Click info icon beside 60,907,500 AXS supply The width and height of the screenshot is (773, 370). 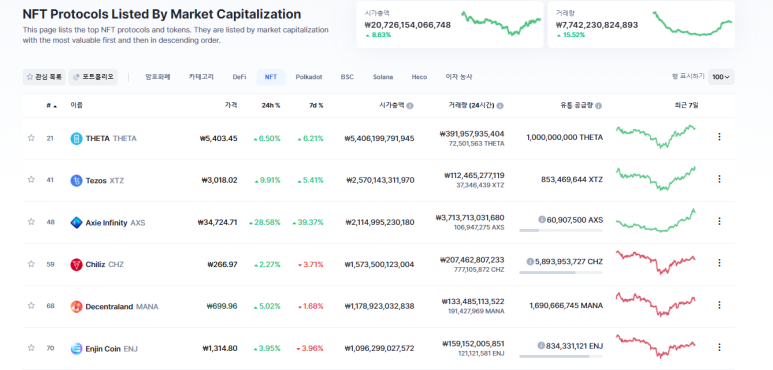pyautogui.click(x=542, y=219)
